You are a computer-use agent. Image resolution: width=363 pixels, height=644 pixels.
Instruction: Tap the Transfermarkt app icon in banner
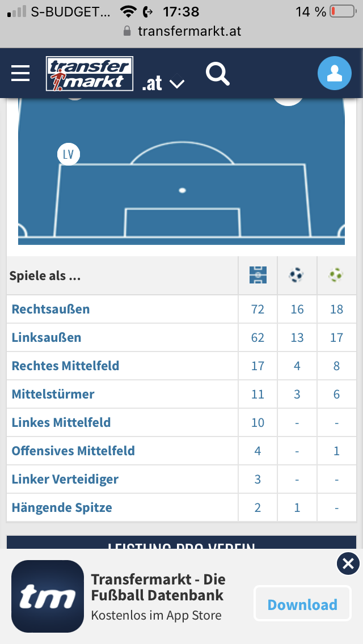click(x=47, y=596)
